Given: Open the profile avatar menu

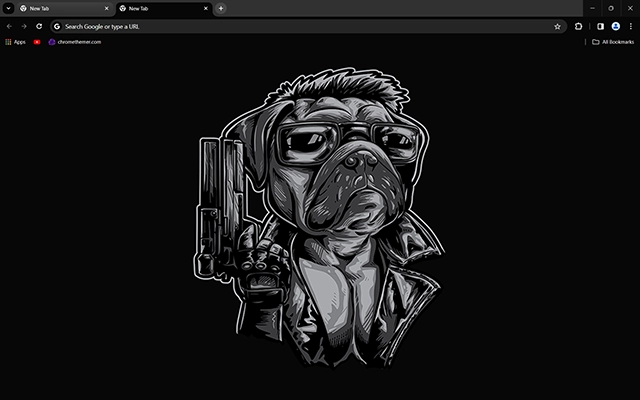Looking at the screenshot, I should click(616, 27).
